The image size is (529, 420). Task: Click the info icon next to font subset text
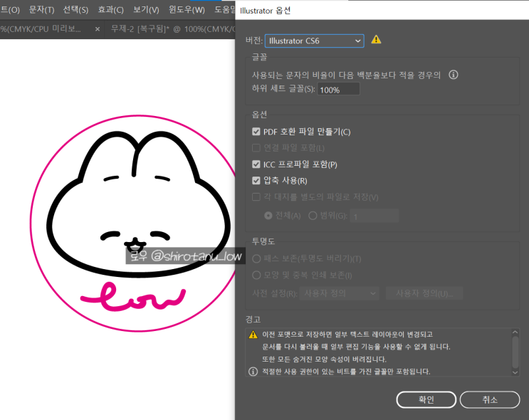(x=454, y=75)
